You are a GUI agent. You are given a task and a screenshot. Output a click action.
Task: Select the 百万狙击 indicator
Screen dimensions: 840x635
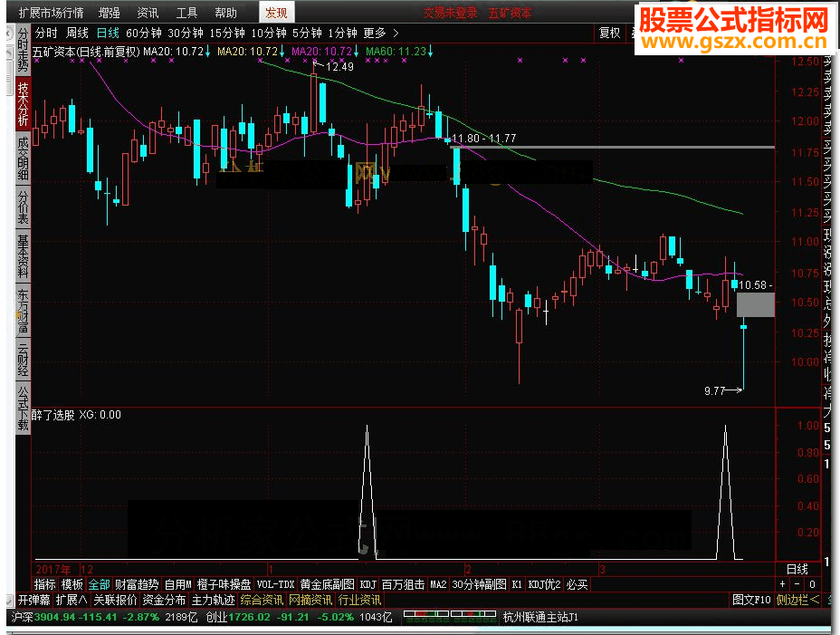click(x=404, y=584)
